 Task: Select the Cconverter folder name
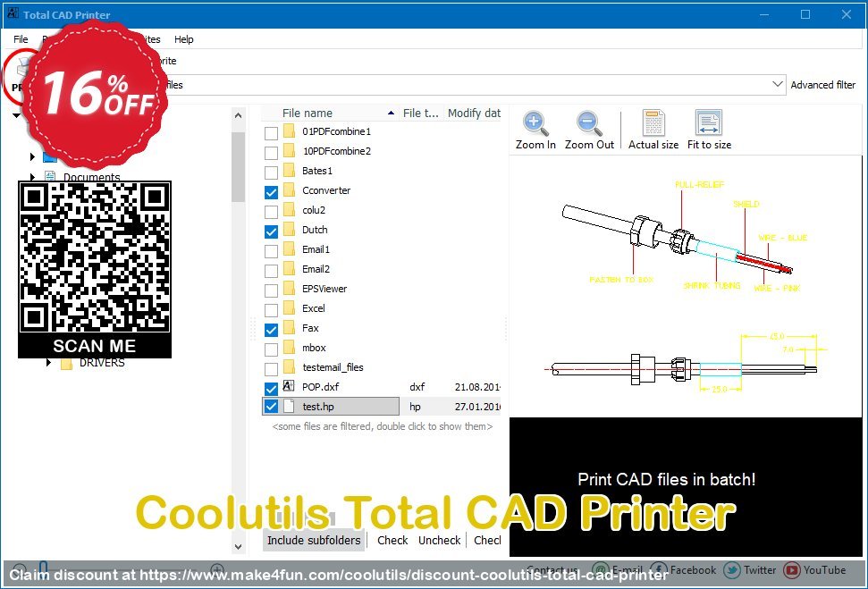coord(326,190)
